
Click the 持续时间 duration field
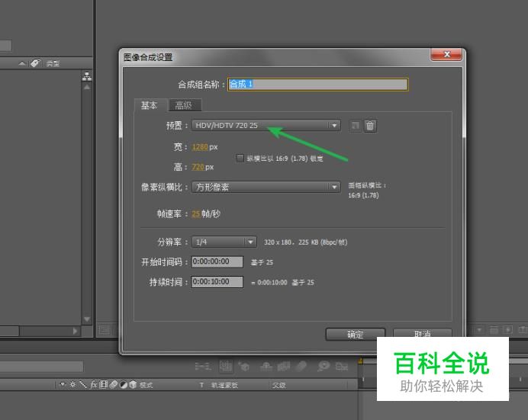[217, 282]
